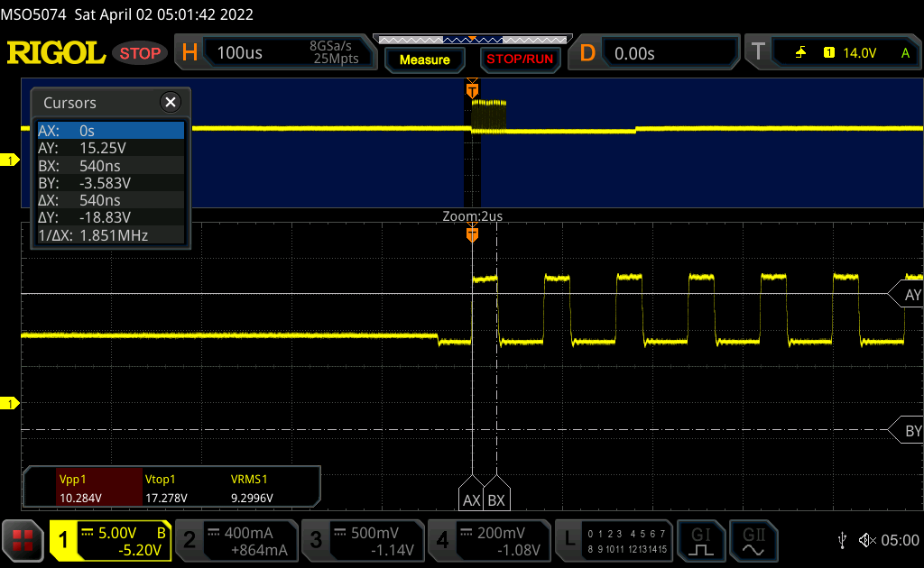Click the red STOP status indicator
The height and width of the screenshot is (568, 924).
140,53
